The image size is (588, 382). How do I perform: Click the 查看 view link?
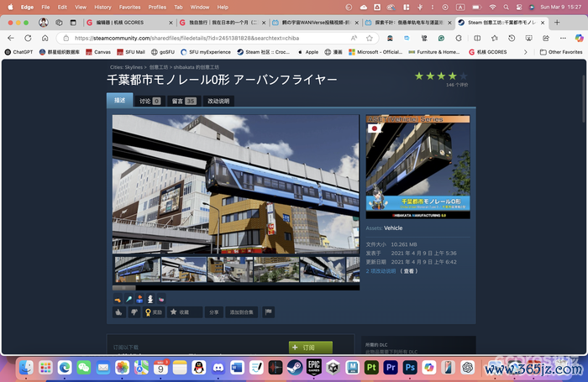click(409, 271)
